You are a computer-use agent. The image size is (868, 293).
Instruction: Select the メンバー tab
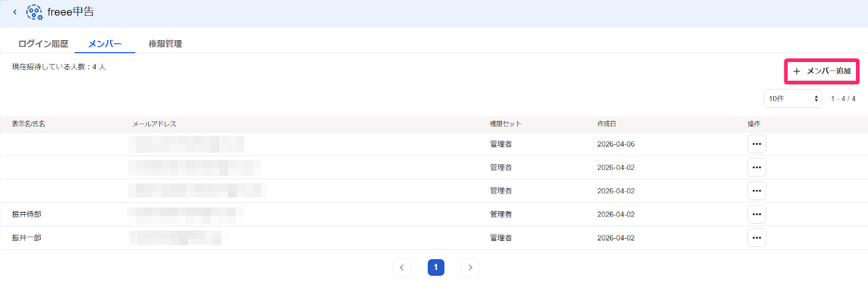[x=105, y=44]
